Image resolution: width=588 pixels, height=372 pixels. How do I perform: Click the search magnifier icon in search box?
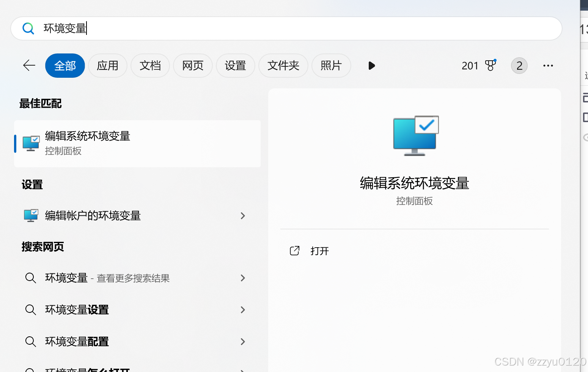pos(28,28)
